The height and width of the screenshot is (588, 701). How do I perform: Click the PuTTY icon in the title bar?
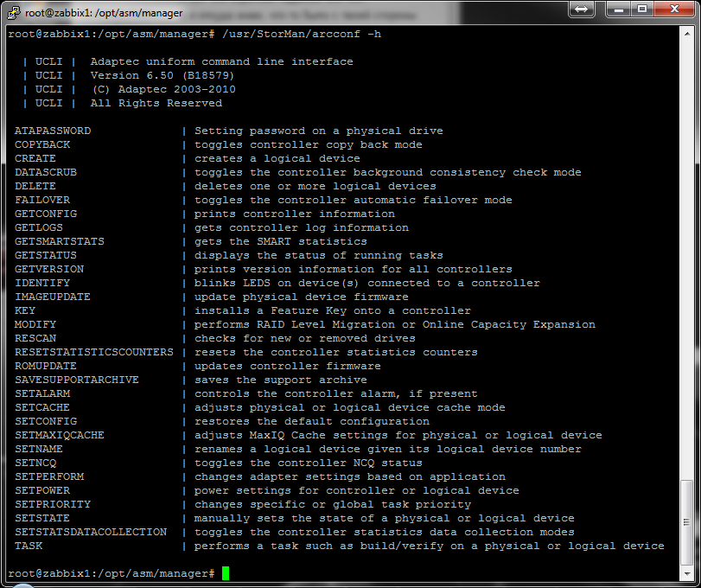[14, 12]
